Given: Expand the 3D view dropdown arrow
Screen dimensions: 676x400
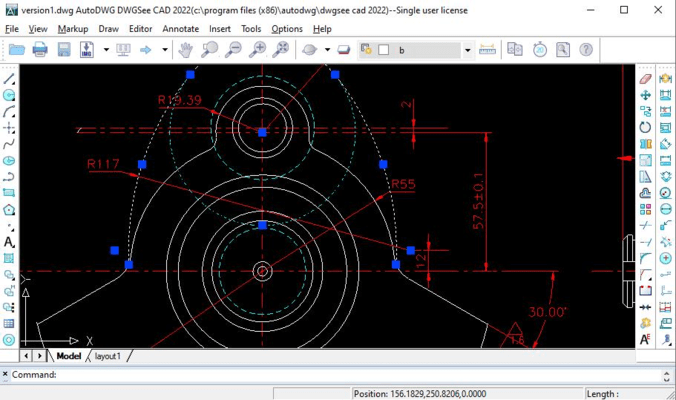Looking at the screenshot, I should coord(326,50).
